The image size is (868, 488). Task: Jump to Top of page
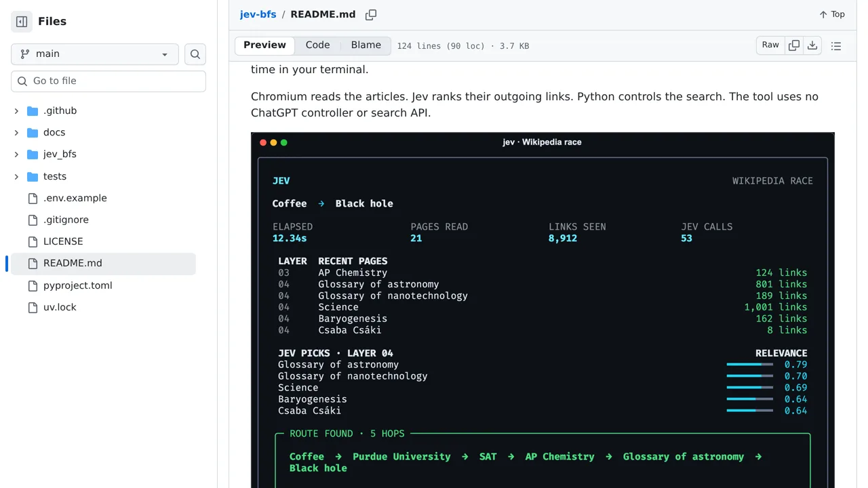832,14
